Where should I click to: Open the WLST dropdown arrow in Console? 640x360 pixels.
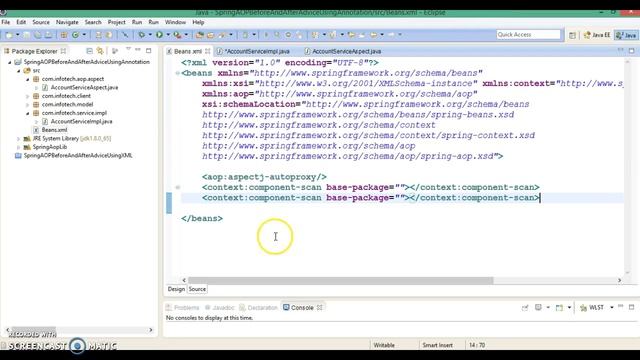(x=612, y=307)
